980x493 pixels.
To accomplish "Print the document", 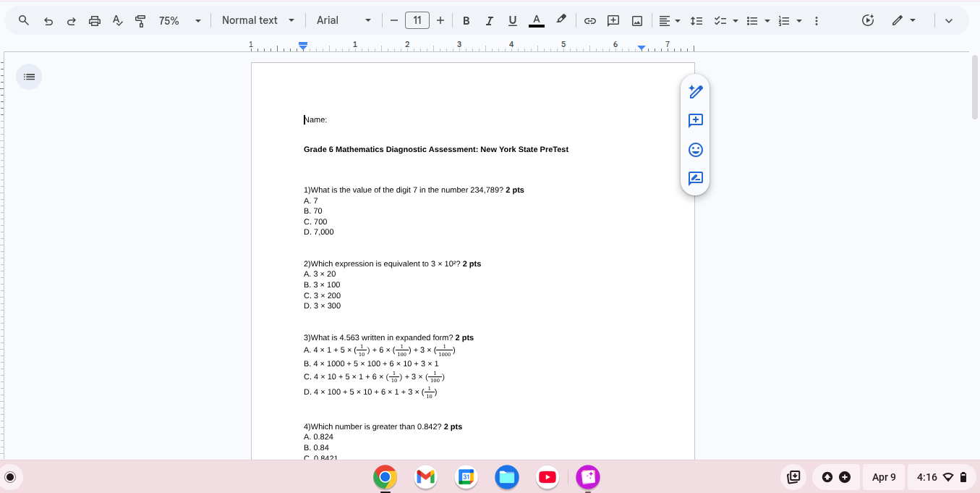I will click(95, 20).
